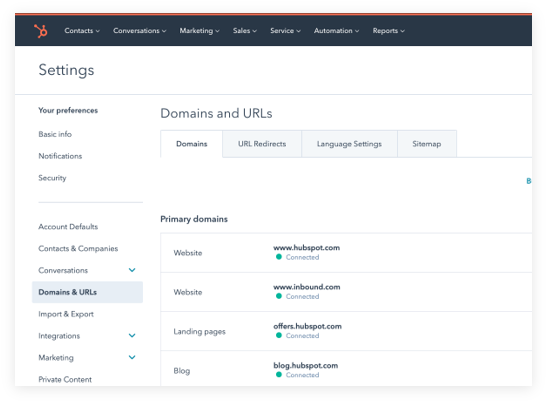Screen dimensions: 547x403
Task: Select the Domains & URLs sidebar item
Action: [x=87, y=292]
